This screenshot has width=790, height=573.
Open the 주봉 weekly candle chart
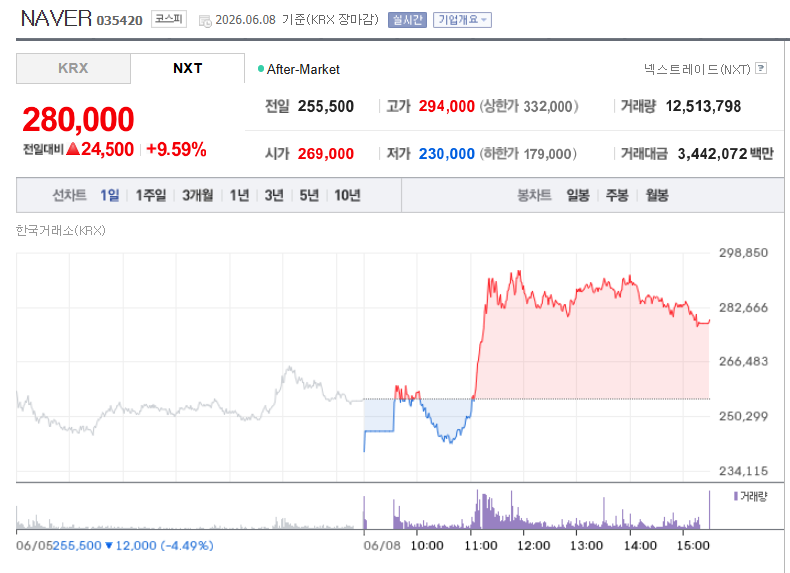tap(617, 195)
